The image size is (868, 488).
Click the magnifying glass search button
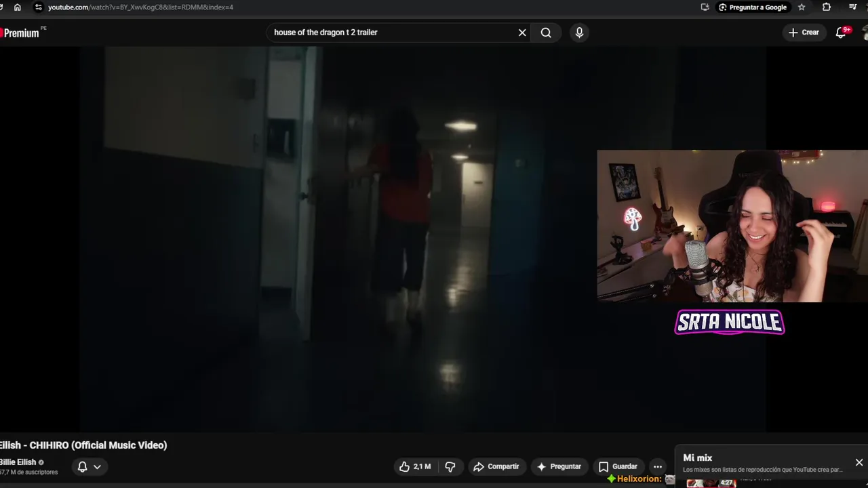coord(546,33)
